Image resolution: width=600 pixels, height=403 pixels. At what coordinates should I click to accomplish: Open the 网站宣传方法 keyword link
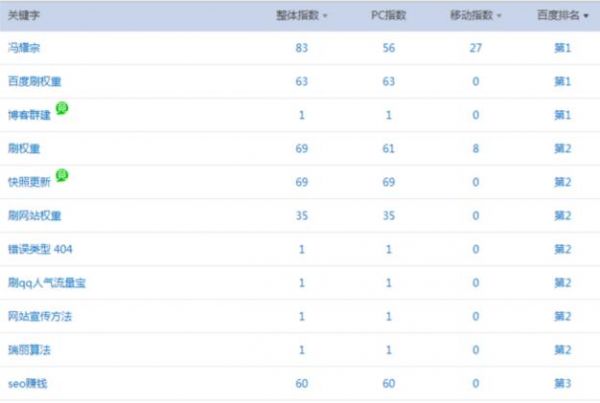coord(39,316)
